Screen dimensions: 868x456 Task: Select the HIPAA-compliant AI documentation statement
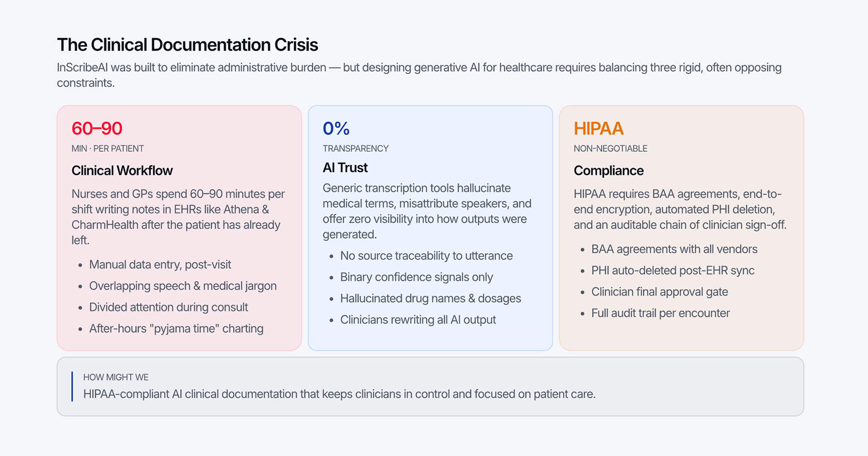pos(340,394)
